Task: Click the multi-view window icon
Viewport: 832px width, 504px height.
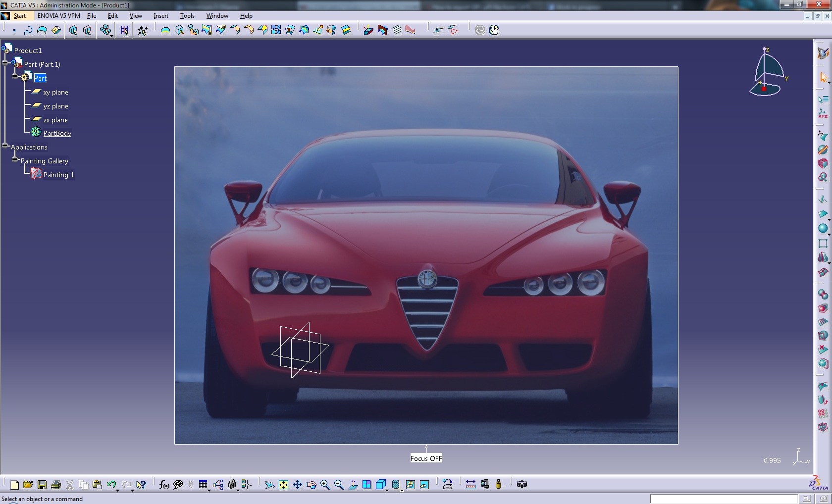Action: [x=367, y=485]
